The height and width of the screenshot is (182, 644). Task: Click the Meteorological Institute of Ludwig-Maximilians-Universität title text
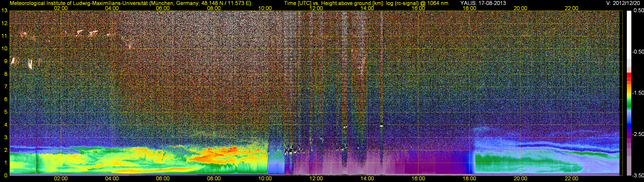[x=131, y=3]
